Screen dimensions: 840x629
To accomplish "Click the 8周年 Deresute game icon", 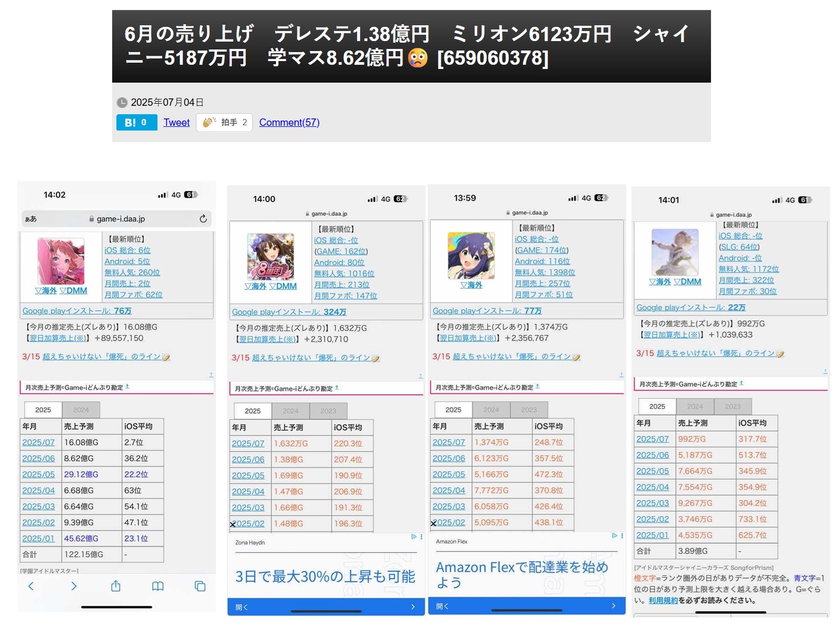I will (x=271, y=256).
